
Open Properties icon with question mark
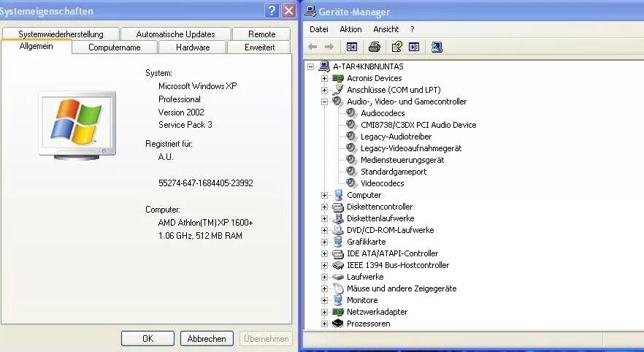click(x=396, y=47)
